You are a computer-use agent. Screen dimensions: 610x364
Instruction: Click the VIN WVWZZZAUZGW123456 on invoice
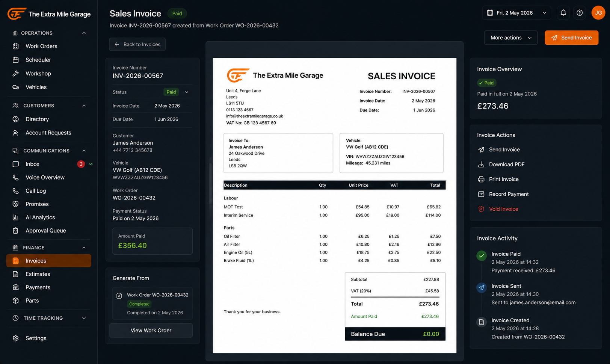(x=375, y=157)
